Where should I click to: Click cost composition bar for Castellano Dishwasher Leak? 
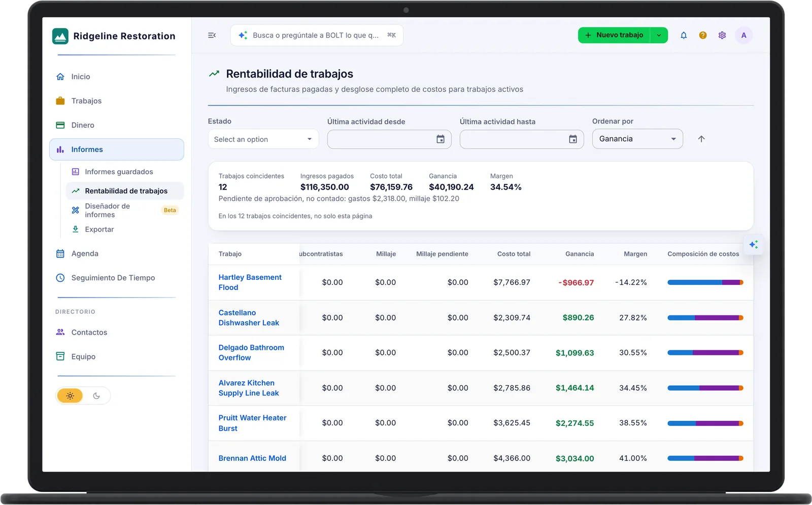pyautogui.click(x=705, y=318)
